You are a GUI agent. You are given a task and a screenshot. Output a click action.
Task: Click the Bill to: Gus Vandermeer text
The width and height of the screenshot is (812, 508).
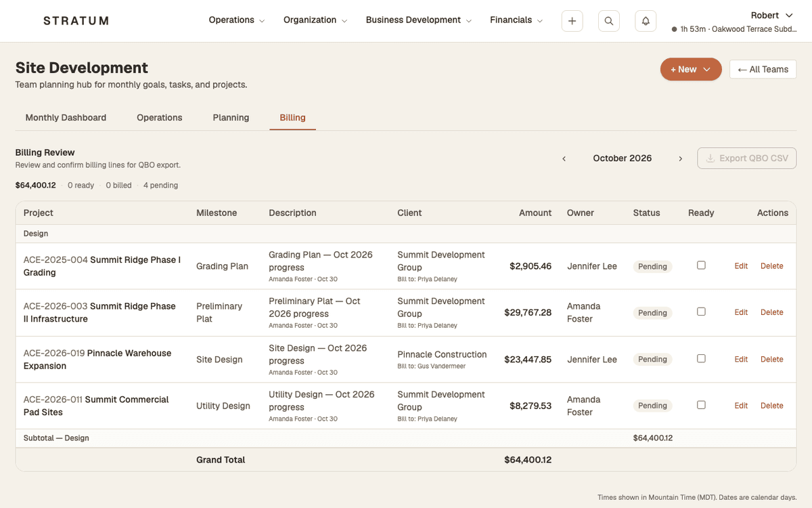pyautogui.click(x=432, y=366)
